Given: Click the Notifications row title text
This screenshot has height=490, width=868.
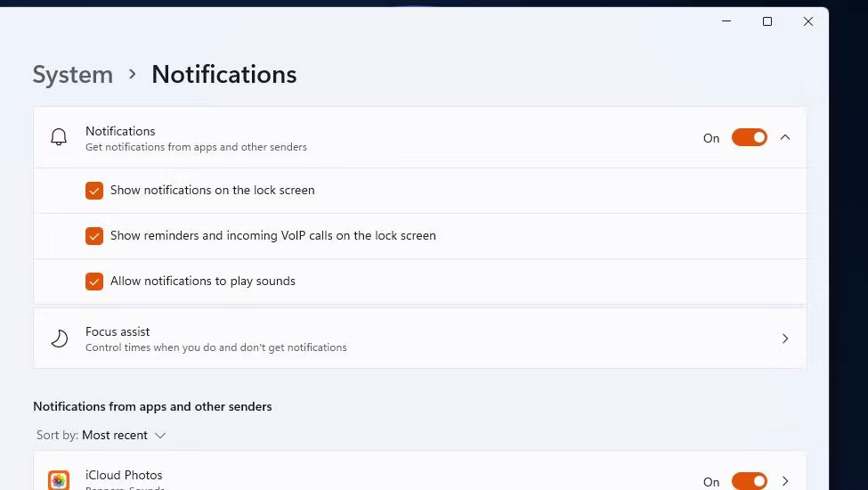Looking at the screenshot, I should (120, 131).
